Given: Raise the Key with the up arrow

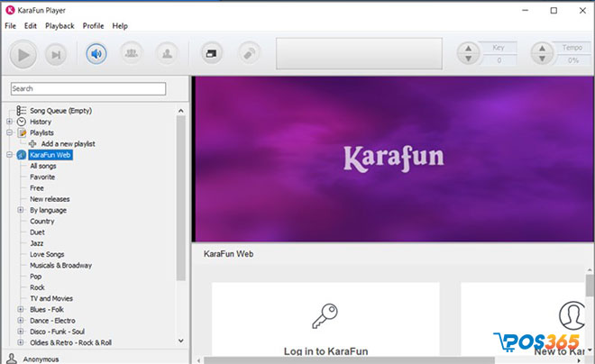Looking at the screenshot, I should (468, 48).
